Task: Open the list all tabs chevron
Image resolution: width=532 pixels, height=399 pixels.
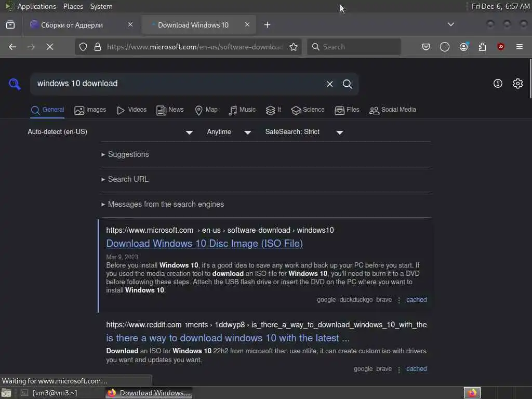Action: (451, 24)
